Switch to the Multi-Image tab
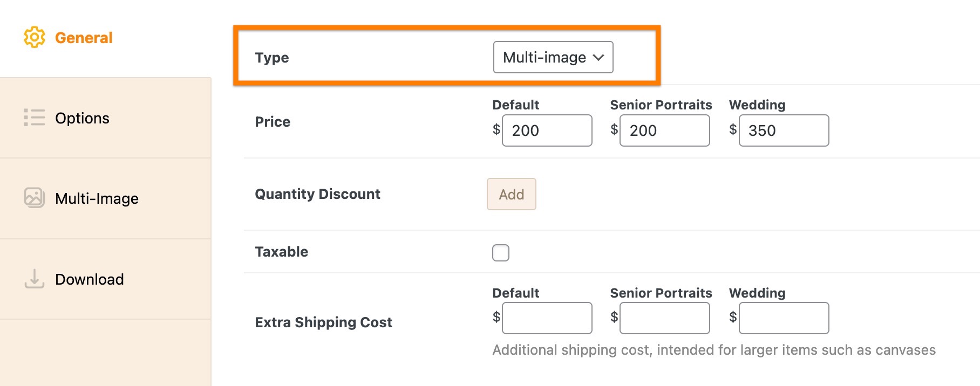This screenshot has height=386, width=980. (96, 198)
